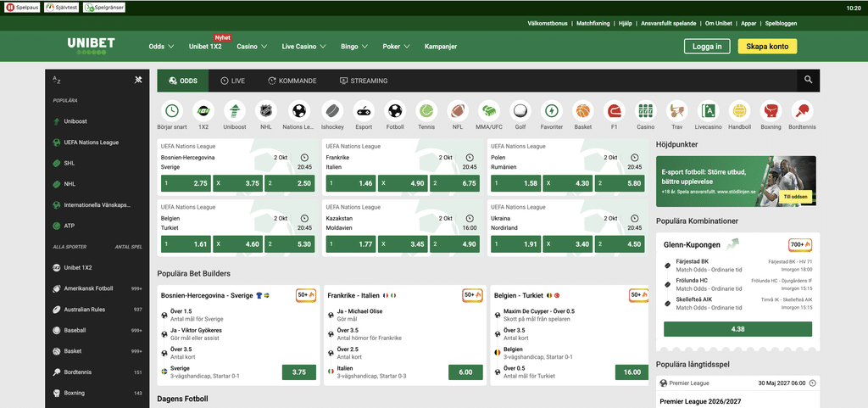Open the E-sport fotboll banner
Screen dimensions: 868x408
click(x=736, y=181)
